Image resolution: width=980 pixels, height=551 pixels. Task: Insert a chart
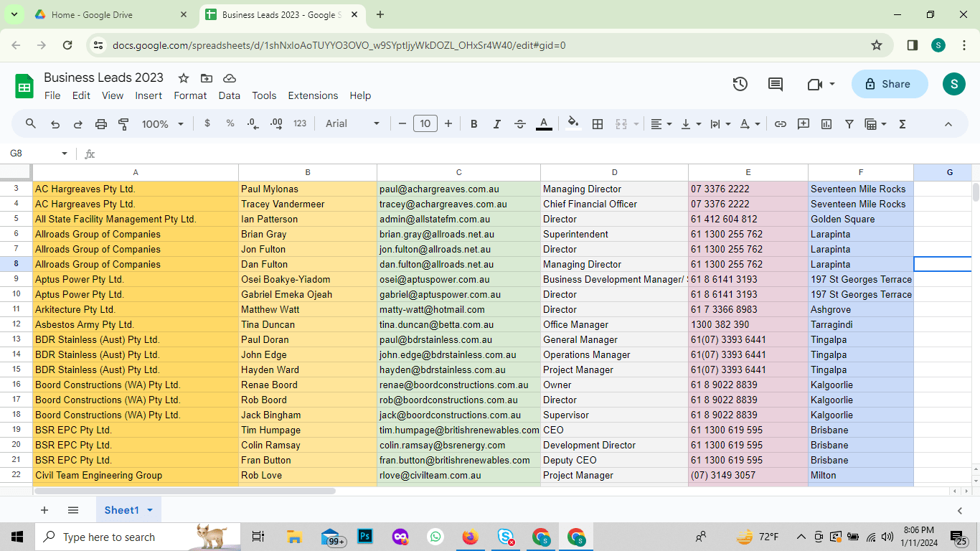[x=826, y=124]
